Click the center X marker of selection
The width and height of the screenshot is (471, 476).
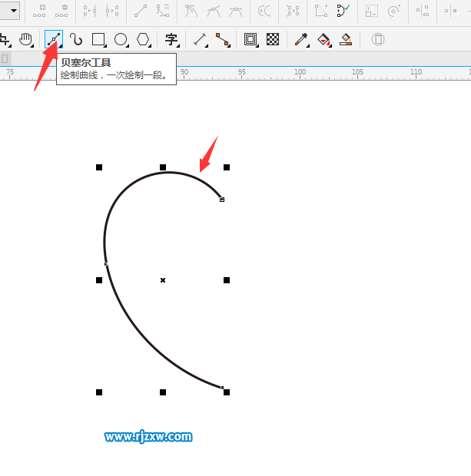click(163, 280)
